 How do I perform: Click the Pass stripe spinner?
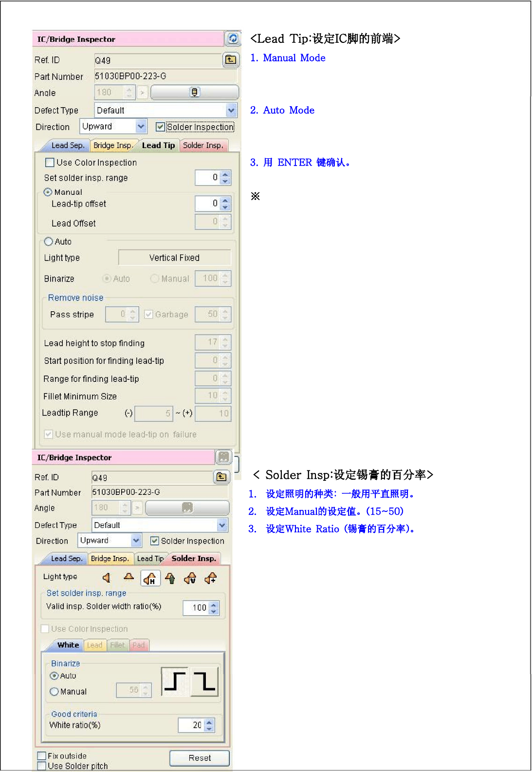122,314
